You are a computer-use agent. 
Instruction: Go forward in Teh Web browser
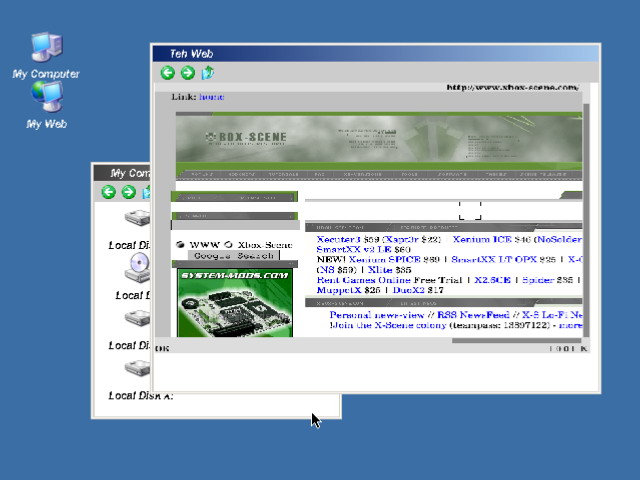pos(188,73)
